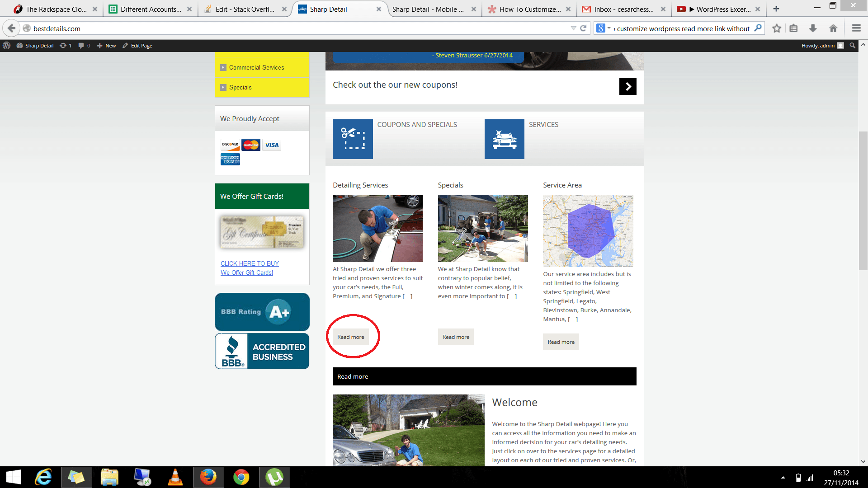Show hidden system tray icons
Image resolution: width=868 pixels, height=488 pixels.
pos(783,478)
